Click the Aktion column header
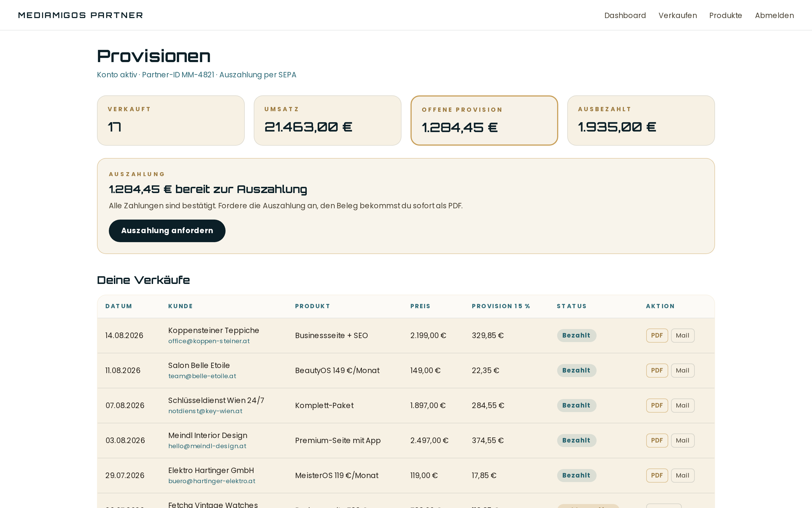812x508 pixels. [x=660, y=306]
